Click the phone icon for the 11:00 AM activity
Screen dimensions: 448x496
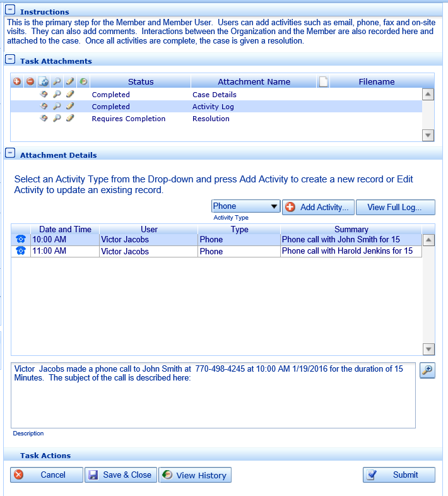[20, 251]
